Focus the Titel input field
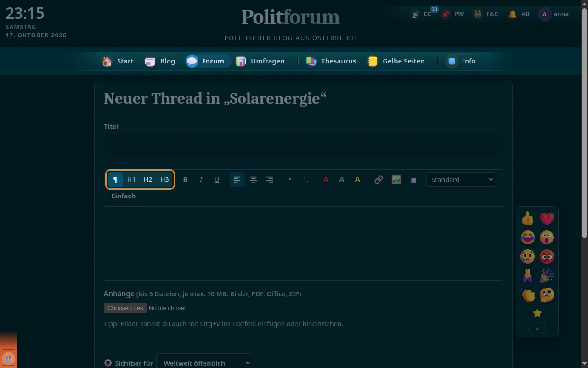This screenshot has height=368, width=588. (x=303, y=145)
